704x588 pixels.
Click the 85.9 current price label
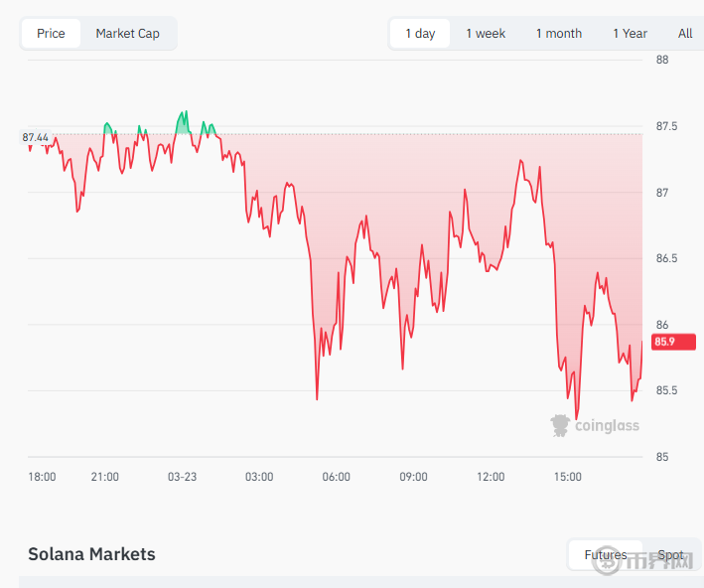click(x=673, y=342)
